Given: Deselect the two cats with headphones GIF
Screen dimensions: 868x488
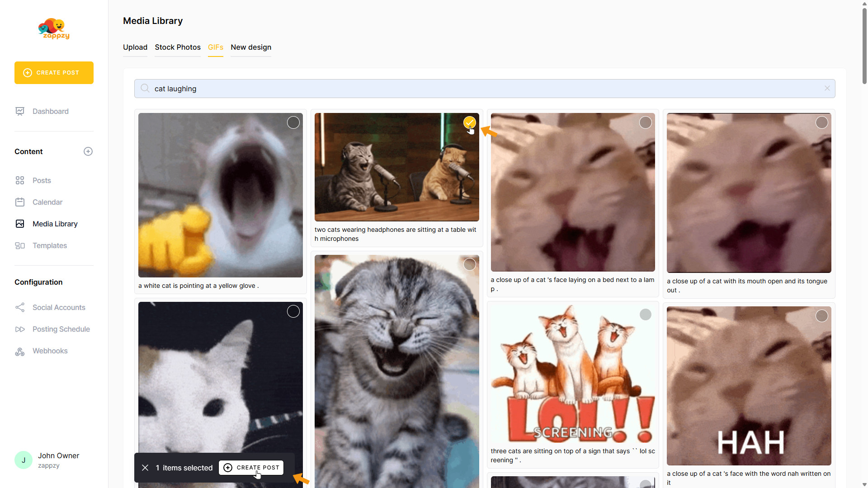Looking at the screenshot, I should pos(469,122).
